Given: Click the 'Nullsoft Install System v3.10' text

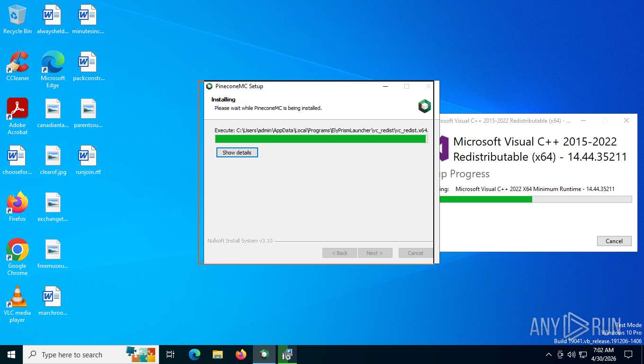Looking at the screenshot, I should tap(240, 241).
